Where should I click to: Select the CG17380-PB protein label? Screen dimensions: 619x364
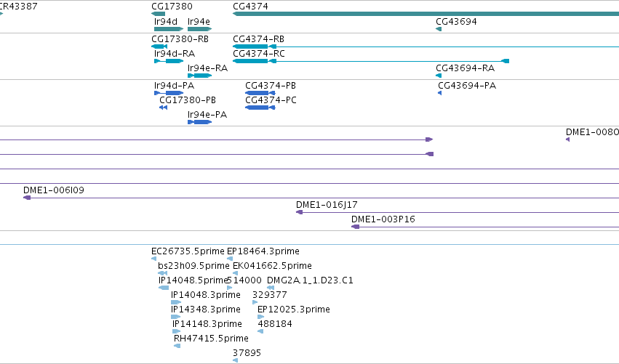click(188, 100)
